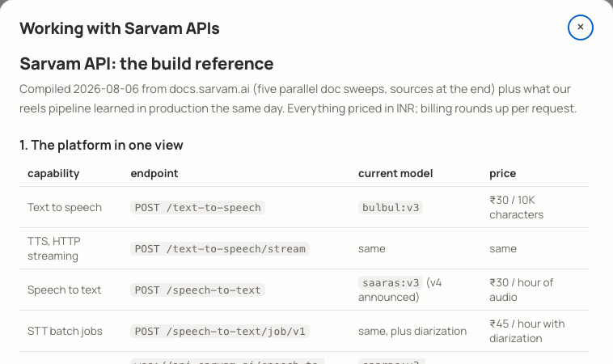Click the 'TTS, HTTP streaming' capability cell
The width and height of the screenshot is (613, 364).
54,248
